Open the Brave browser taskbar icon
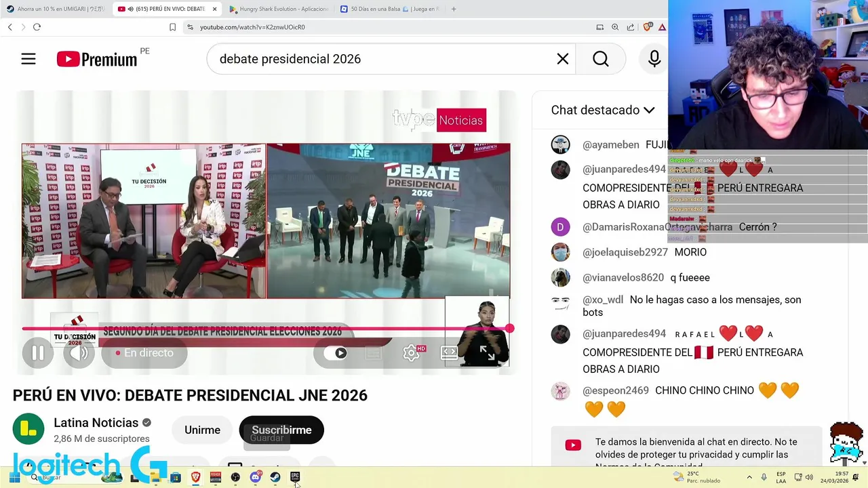868x488 pixels. [195, 477]
